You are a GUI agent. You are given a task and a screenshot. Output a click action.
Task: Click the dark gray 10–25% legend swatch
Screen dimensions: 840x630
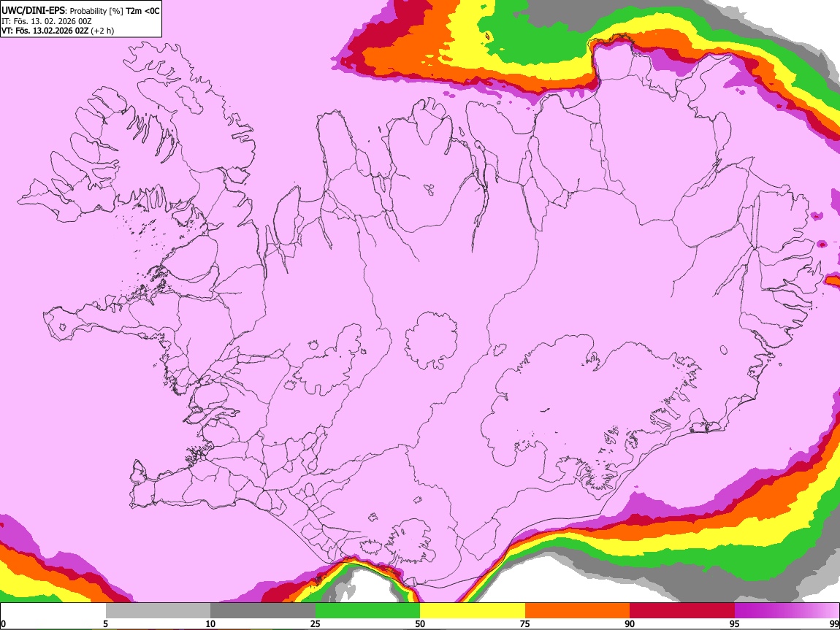pyautogui.click(x=263, y=611)
